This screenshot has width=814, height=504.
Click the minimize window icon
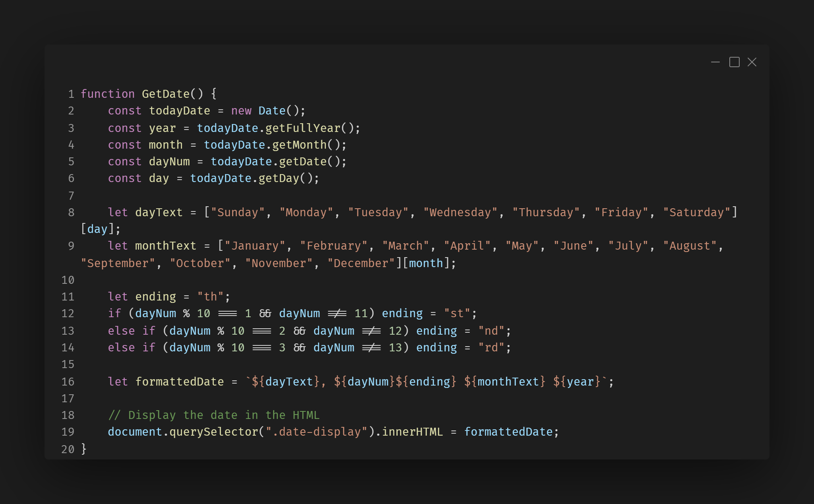coord(715,62)
